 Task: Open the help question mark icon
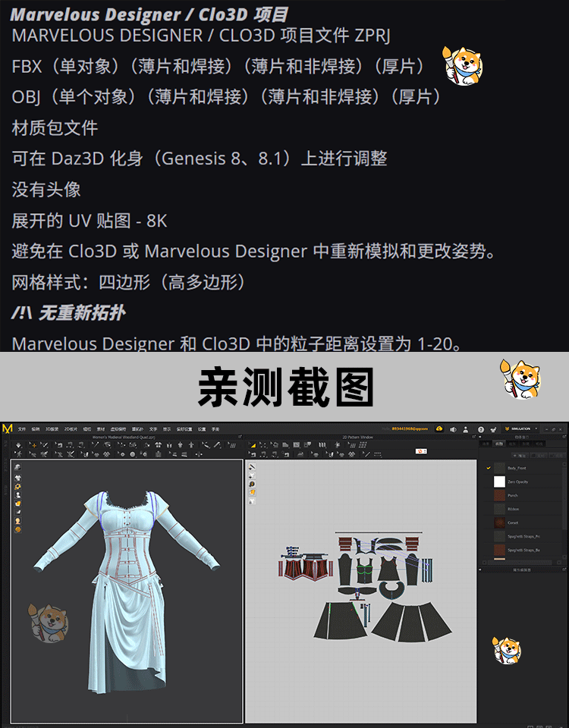[x=481, y=429]
